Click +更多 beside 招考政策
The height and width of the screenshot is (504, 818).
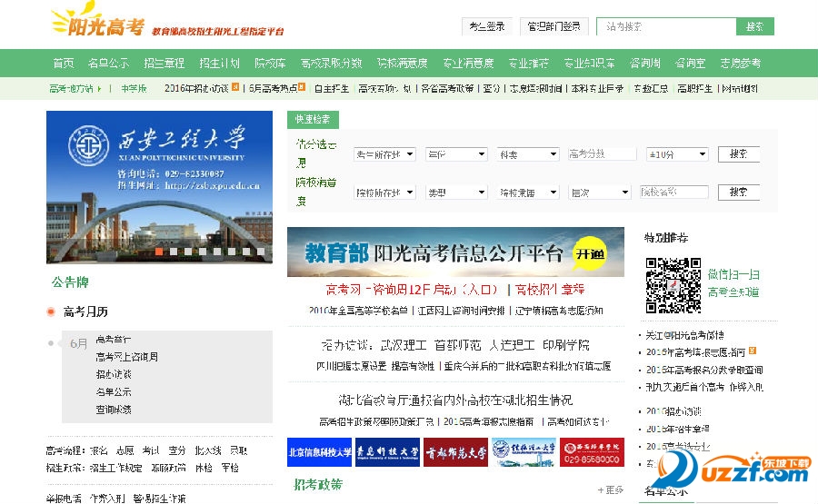click(x=611, y=490)
